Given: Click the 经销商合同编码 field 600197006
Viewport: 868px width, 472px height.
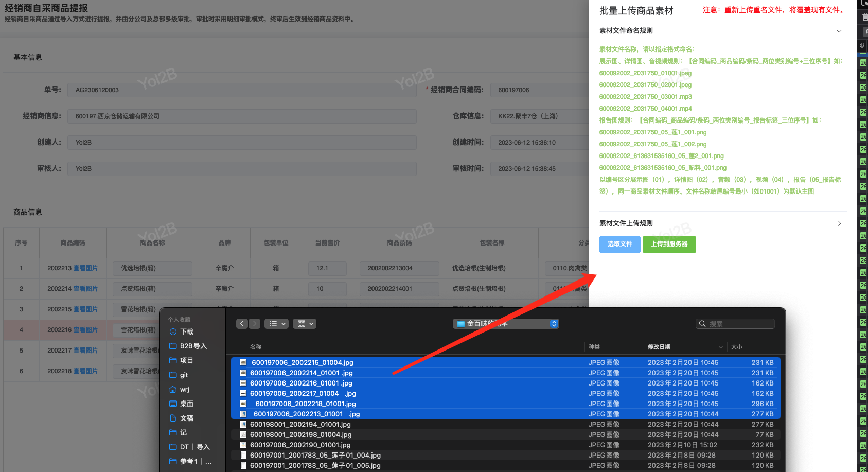Looking at the screenshot, I should tap(540, 90).
